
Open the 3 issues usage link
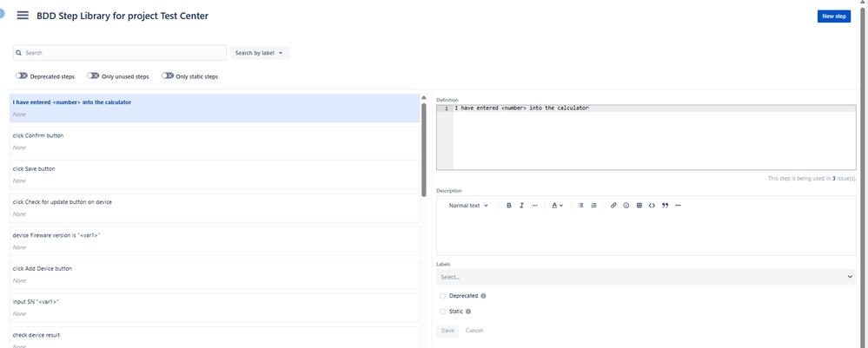click(833, 178)
